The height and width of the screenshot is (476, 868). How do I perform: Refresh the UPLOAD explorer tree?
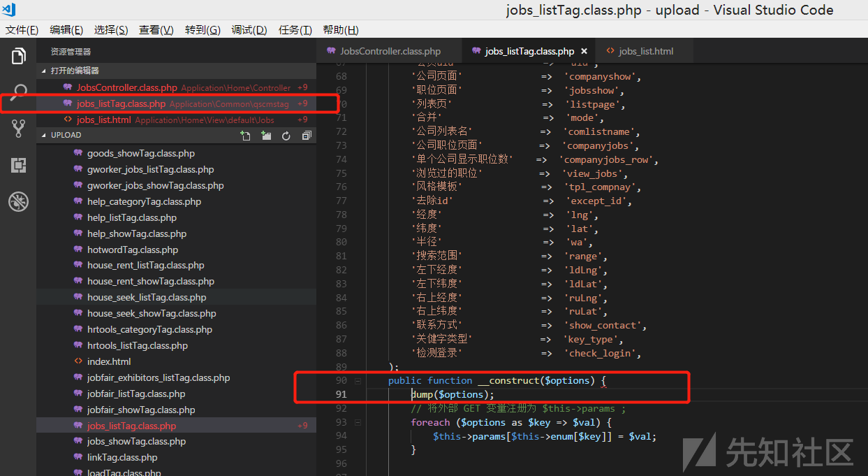click(286, 136)
